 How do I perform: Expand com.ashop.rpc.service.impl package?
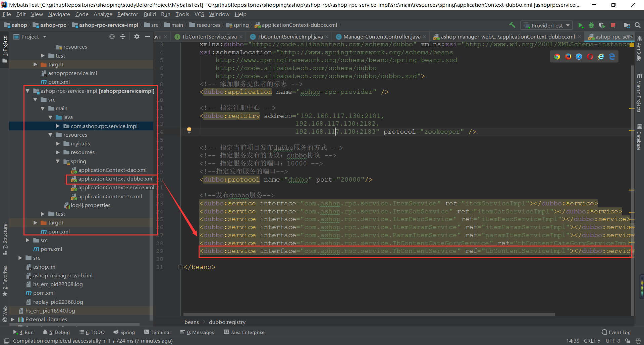pyautogui.click(x=58, y=126)
